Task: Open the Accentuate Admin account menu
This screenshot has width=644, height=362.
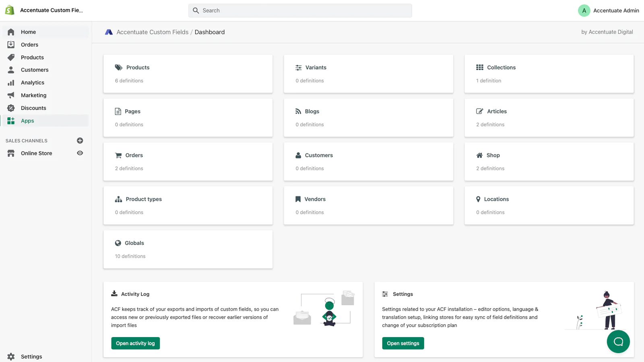Action: (x=608, y=10)
